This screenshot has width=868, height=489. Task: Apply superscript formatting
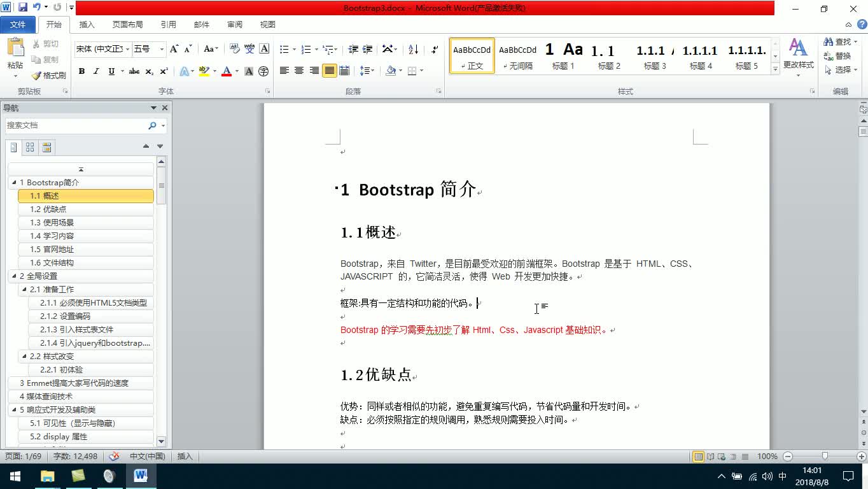coord(163,71)
